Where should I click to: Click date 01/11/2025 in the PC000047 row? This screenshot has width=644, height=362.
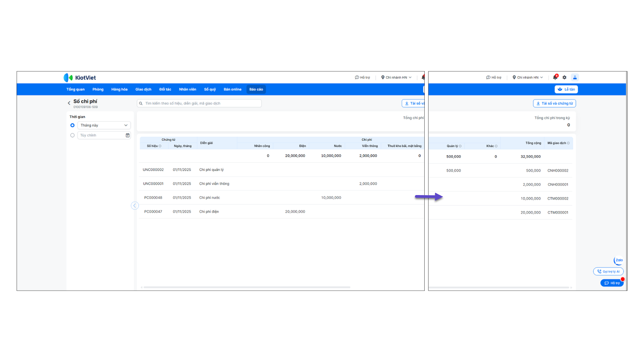click(x=182, y=212)
